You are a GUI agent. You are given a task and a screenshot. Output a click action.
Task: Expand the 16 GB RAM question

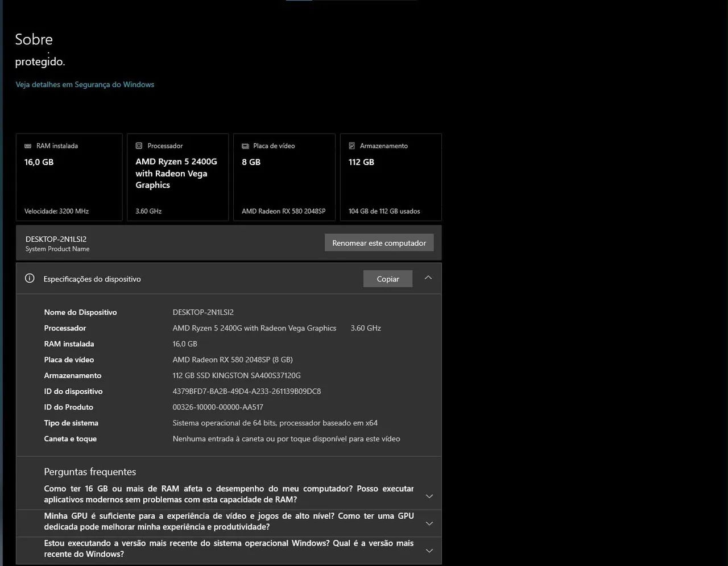coord(429,497)
